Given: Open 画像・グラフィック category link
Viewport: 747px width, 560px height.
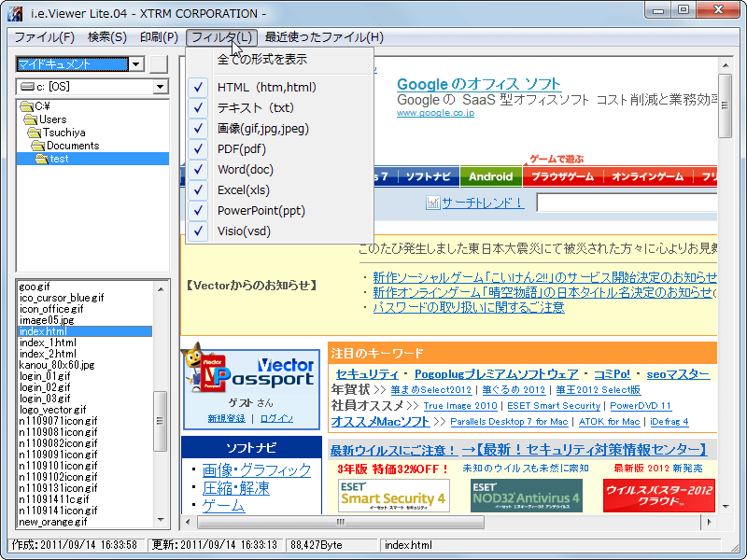Looking at the screenshot, I should click(x=256, y=470).
